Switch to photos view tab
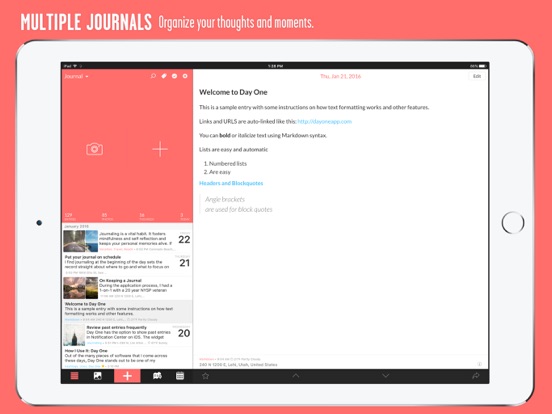 [98, 376]
